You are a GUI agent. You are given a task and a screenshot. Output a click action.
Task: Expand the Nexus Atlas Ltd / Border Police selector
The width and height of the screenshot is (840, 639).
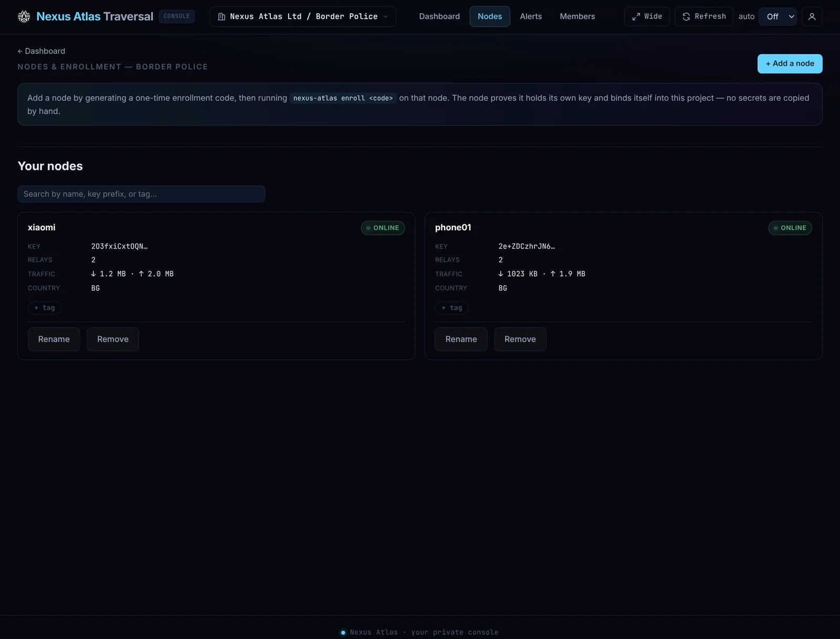click(303, 17)
